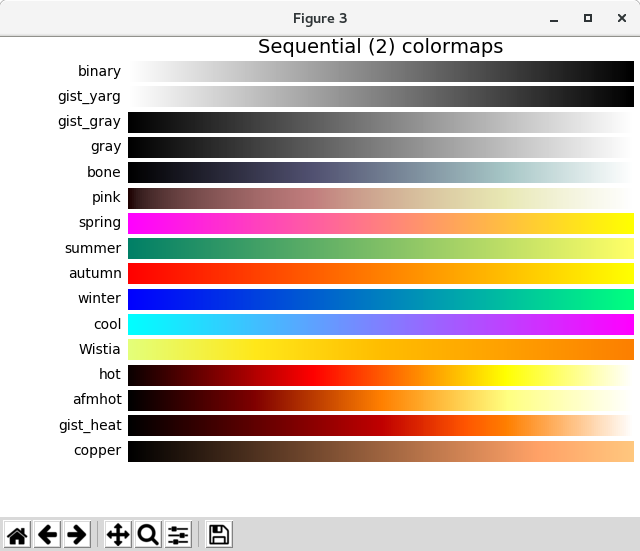Click the Home reset view icon
Image resolution: width=640 pixels, height=551 pixels.
click(x=17, y=534)
